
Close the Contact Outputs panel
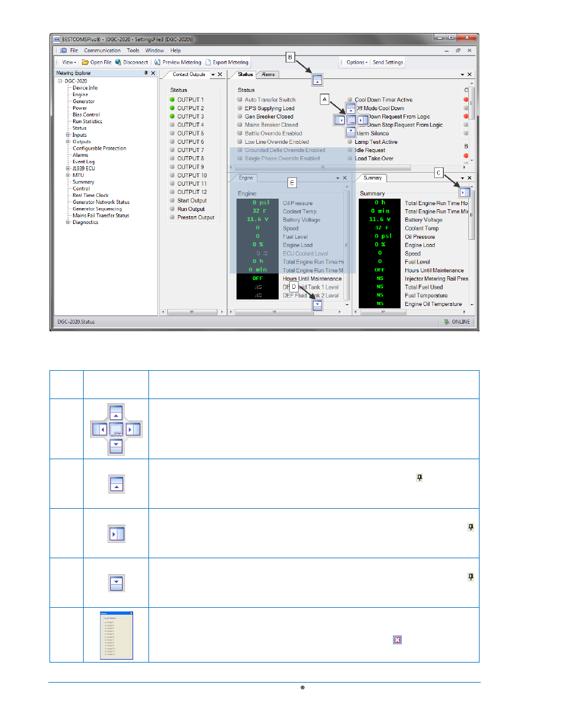(220, 74)
